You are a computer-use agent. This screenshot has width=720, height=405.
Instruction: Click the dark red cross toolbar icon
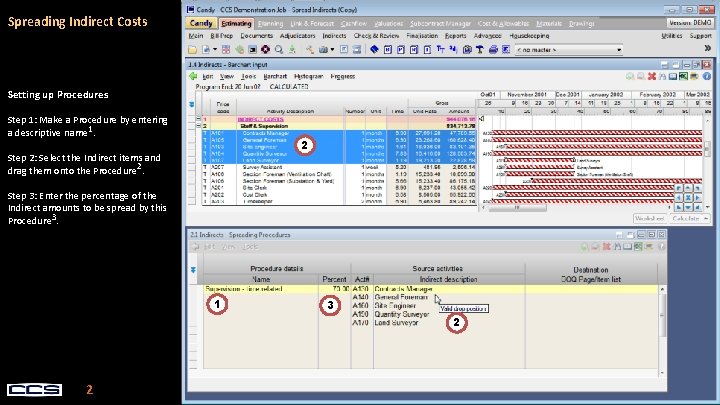pyautogui.click(x=265, y=50)
